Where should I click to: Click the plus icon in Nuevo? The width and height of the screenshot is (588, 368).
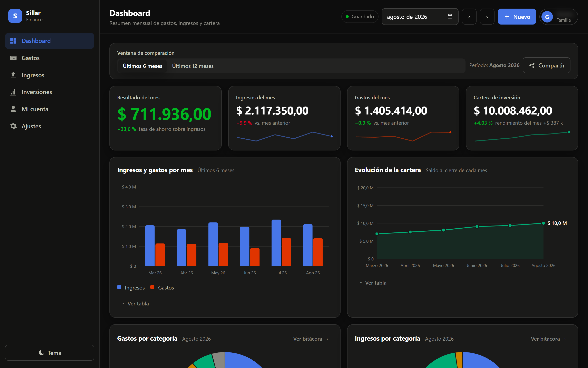click(x=507, y=17)
